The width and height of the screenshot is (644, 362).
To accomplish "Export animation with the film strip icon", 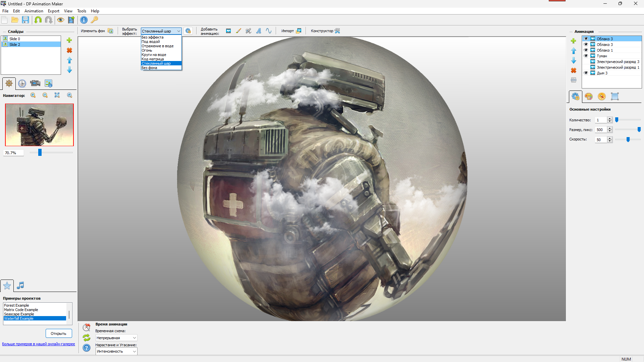I will (x=71, y=20).
